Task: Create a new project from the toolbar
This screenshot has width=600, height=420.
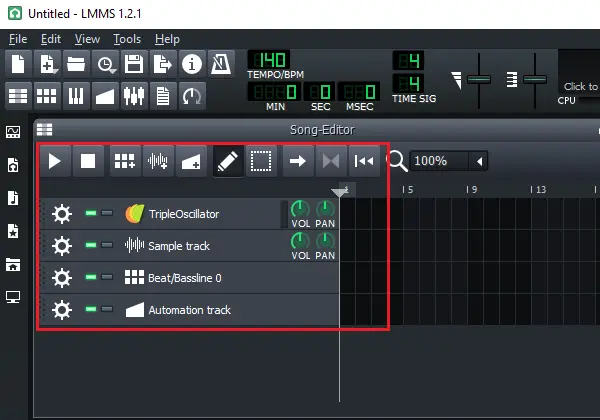Action: pyautogui.click(x=18, y=64)
